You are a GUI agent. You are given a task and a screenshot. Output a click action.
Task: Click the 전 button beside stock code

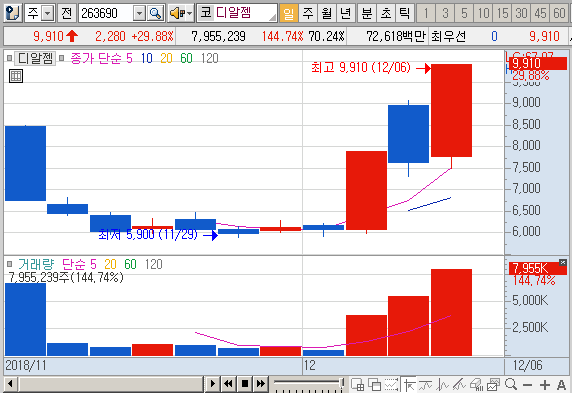[66, 14]
